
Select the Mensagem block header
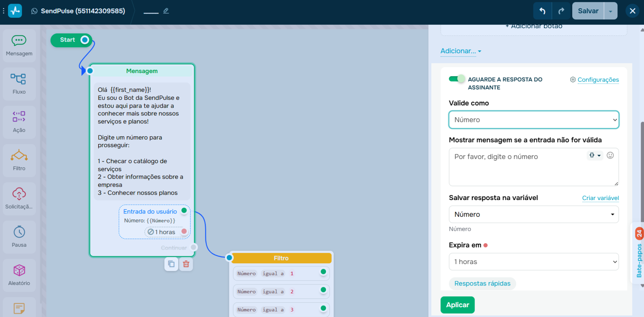pyautogui.click(x=142, y=71)
